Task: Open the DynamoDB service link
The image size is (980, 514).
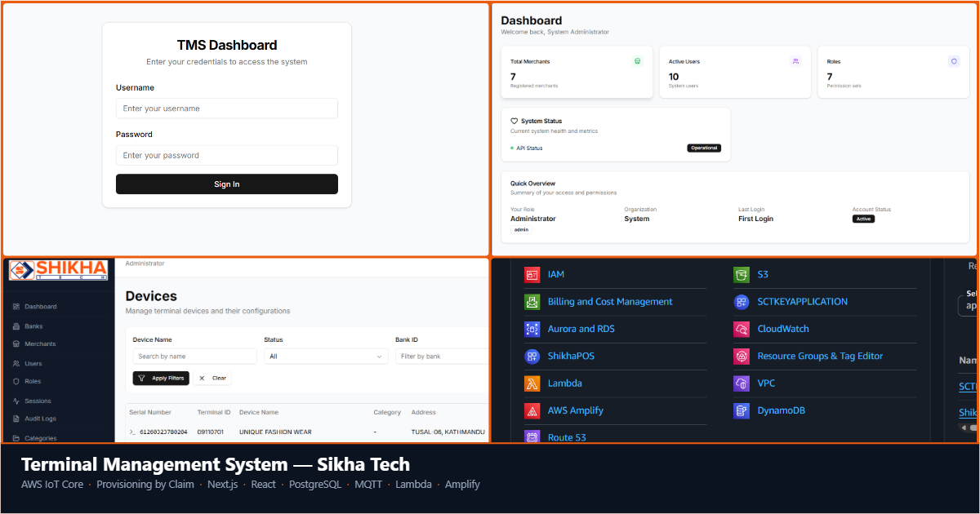Action: [782, 410]
